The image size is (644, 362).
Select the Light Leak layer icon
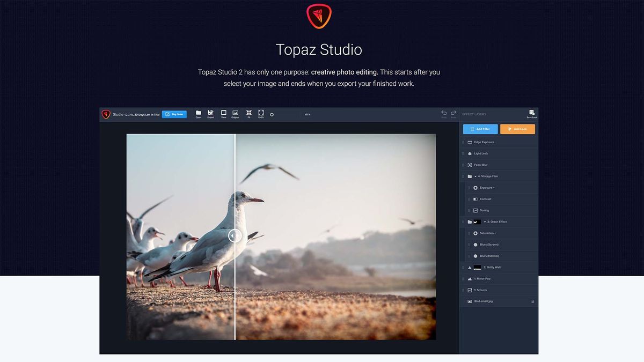pyautogui.click(x=470, y=153)
